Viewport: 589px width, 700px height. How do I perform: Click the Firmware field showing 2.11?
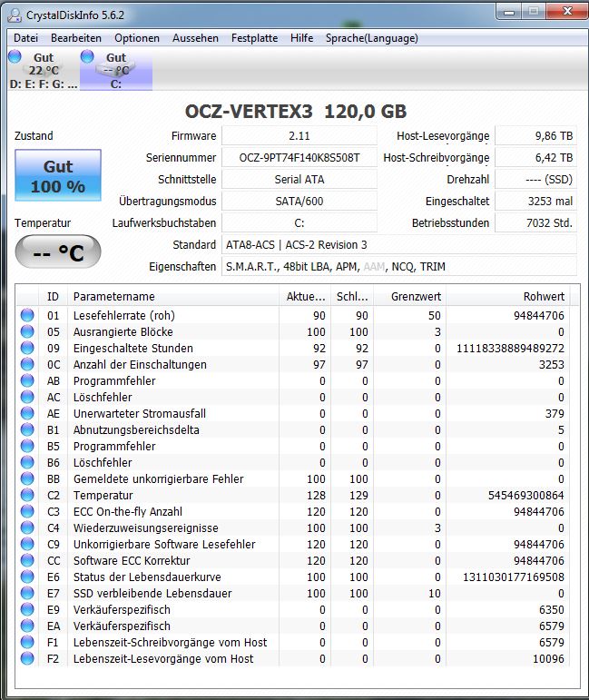click(x=299, y=135)
